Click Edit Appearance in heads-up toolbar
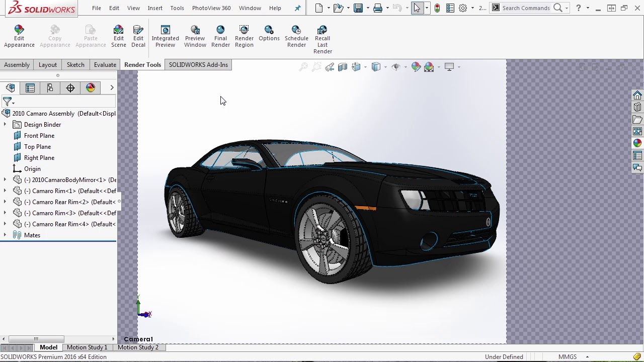644x362 pixels. point(416,67)
